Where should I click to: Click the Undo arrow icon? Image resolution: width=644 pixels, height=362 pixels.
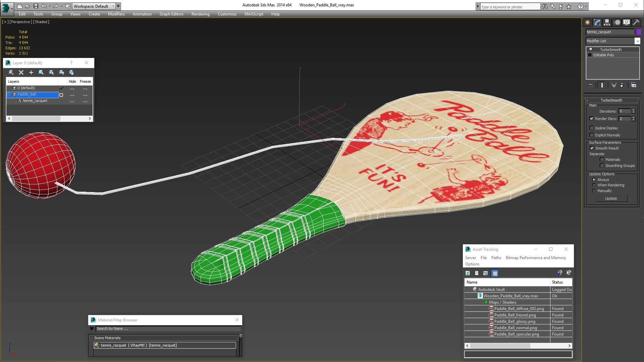pos(44,6)
